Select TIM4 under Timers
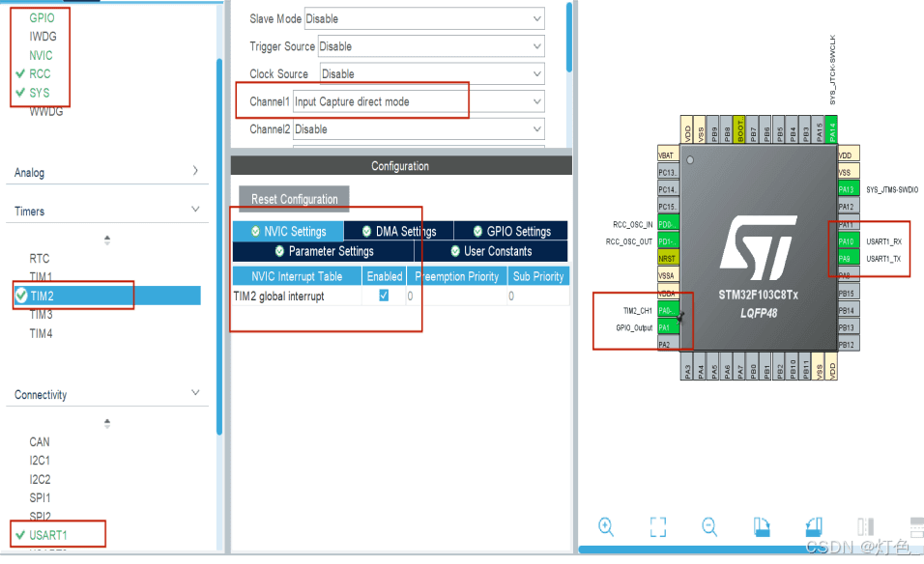Viewport: 924px width, 564px height. point(41,334)
